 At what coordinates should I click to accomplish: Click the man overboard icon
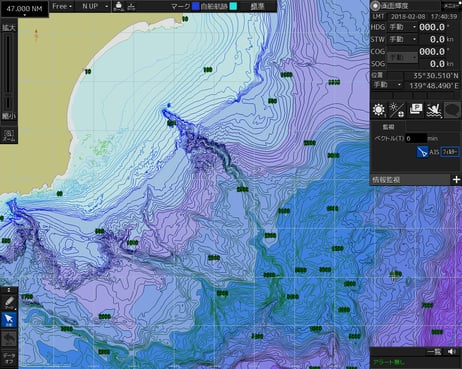434,110
